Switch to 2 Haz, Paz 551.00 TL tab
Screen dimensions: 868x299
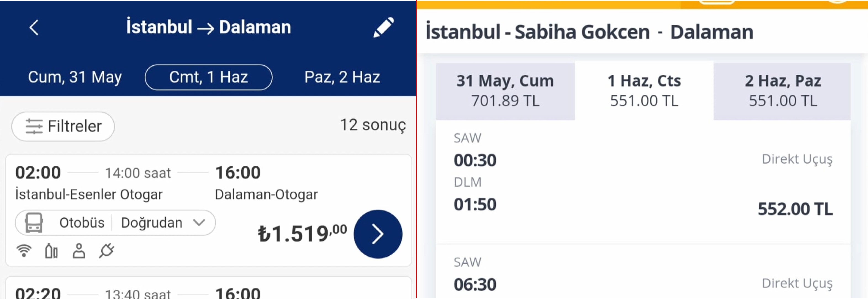click(782, 91)
